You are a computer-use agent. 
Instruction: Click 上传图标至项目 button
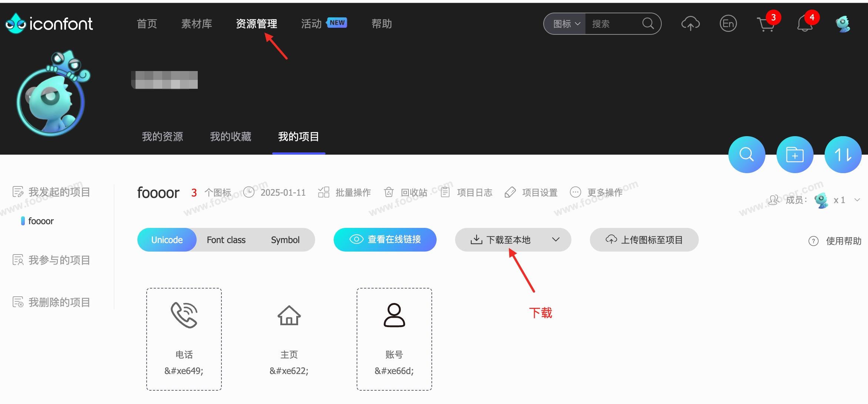[x=644, y=240]
